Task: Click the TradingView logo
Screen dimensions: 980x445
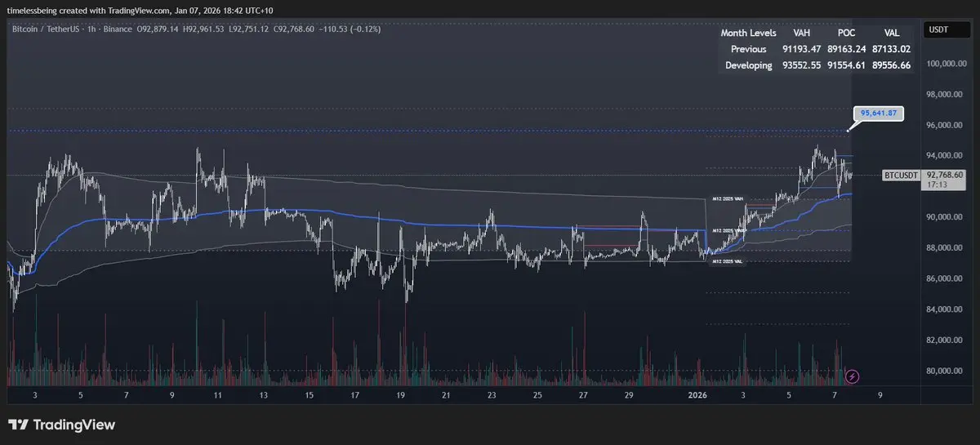Action: coord(61,425)
